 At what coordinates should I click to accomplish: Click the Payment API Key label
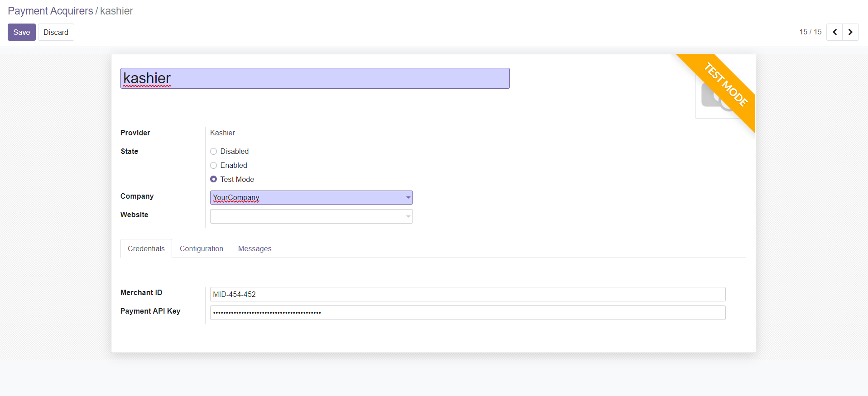point(150,311)
